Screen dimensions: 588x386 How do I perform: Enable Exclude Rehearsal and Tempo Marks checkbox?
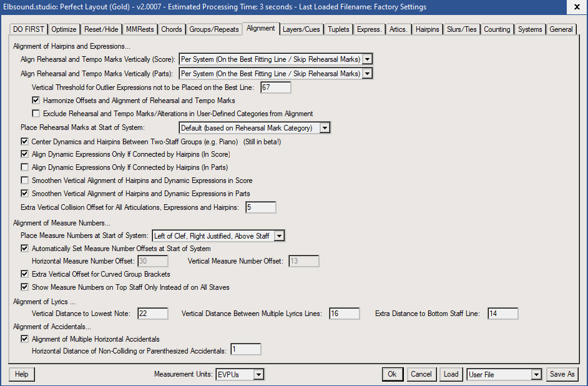click(36, 114)
